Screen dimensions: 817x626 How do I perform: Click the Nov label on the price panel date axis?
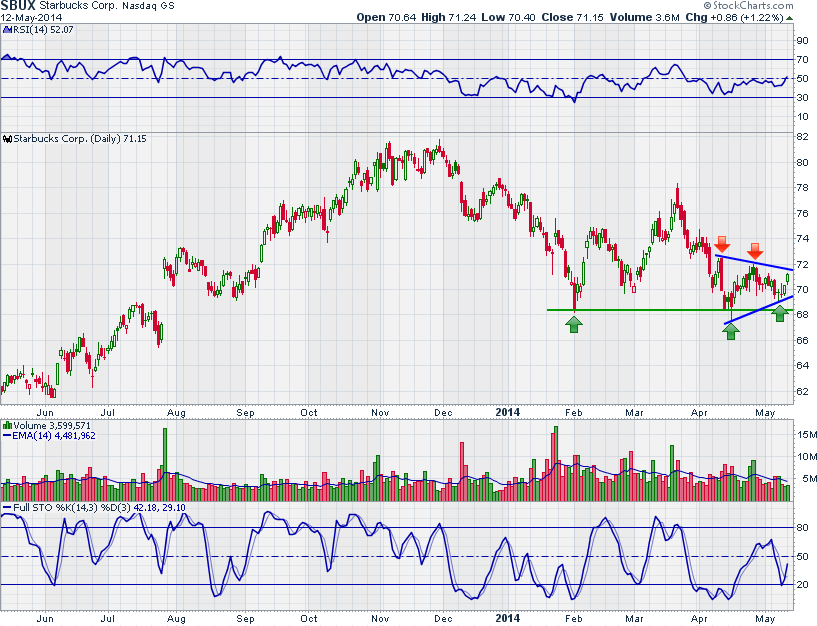(x=380, y=413)
